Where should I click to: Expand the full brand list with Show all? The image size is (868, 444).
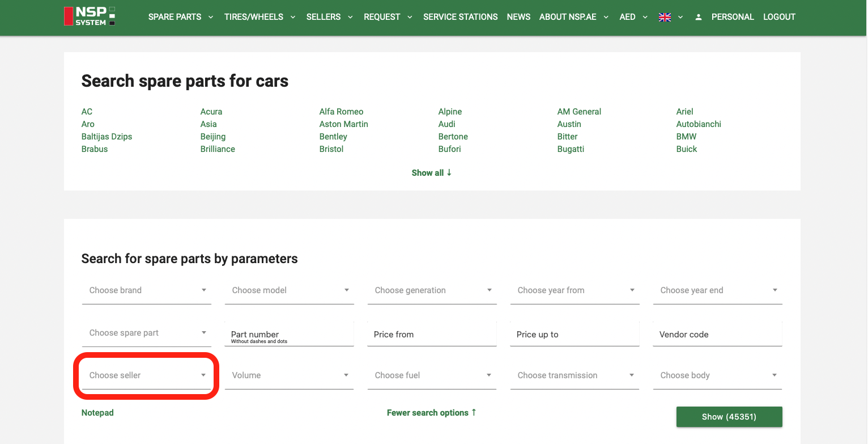pyautogui.click(x=431, y=173)
